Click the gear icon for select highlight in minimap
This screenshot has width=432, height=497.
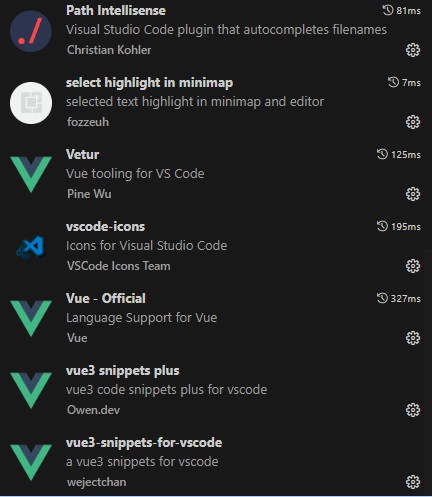pyautogui.click(x=413, y=122)
